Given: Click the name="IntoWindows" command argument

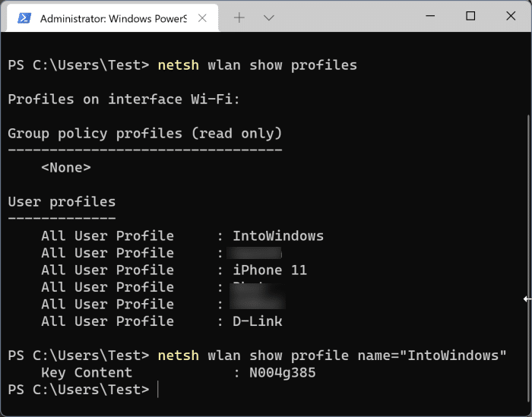Looking at the screenshot, I should [432, 355].
